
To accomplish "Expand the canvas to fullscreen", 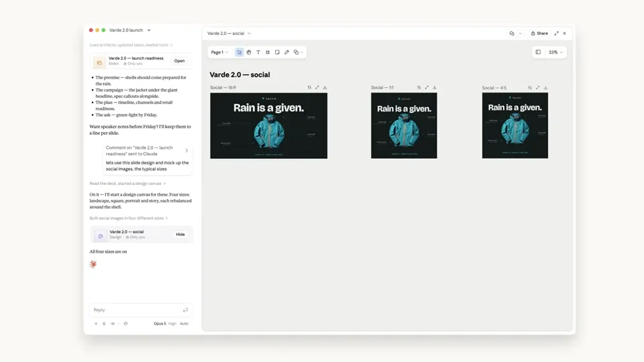I will tap(556, 34).
